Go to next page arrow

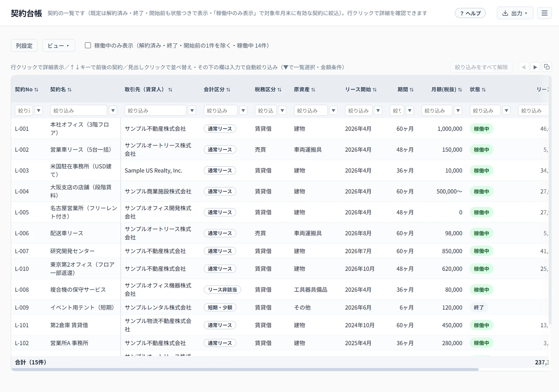(x=535, y=67)
